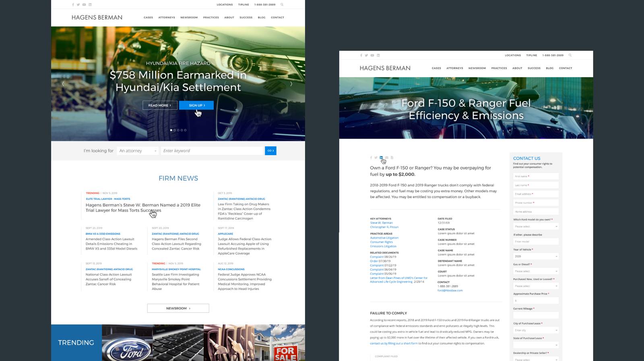Click blue SIGN UP button on hero
Viewport: 644px width, 361px height.
coord(196,105)
